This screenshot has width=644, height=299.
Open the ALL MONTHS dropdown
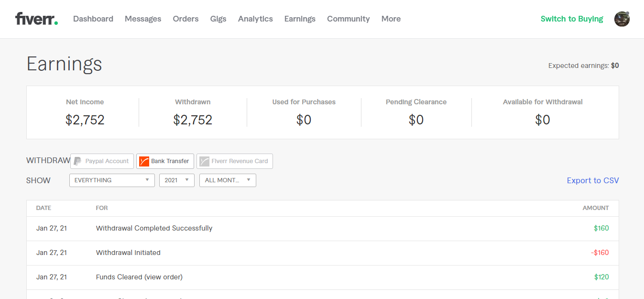coord(228,180)
